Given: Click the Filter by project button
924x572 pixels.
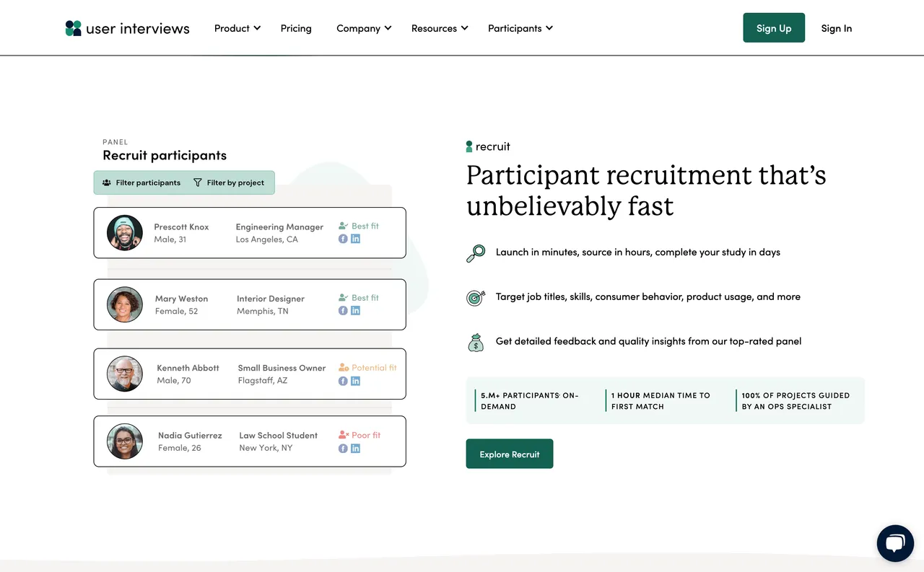Looking at the screenshot, I should (230, 182).
